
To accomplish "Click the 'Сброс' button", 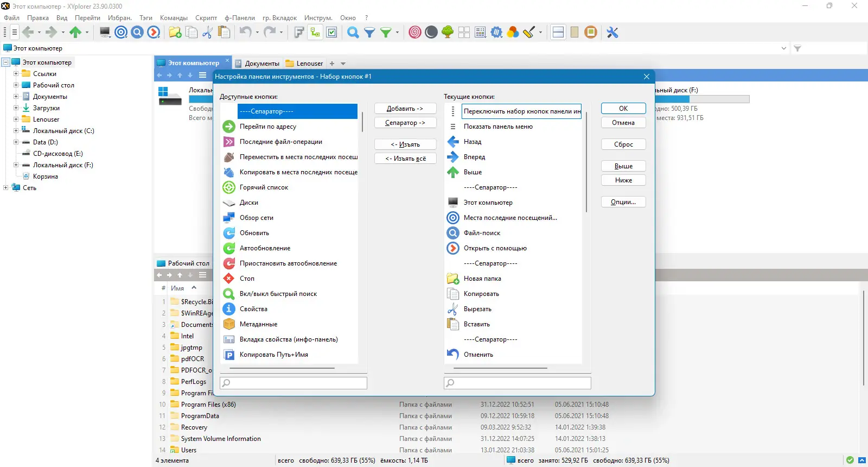I will 623,144.
